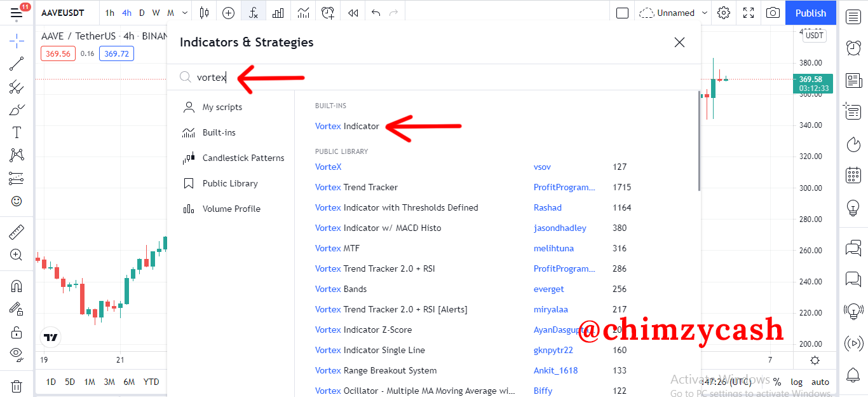
Task: Toggle lock all drawing tools
Action: (17, 332)
